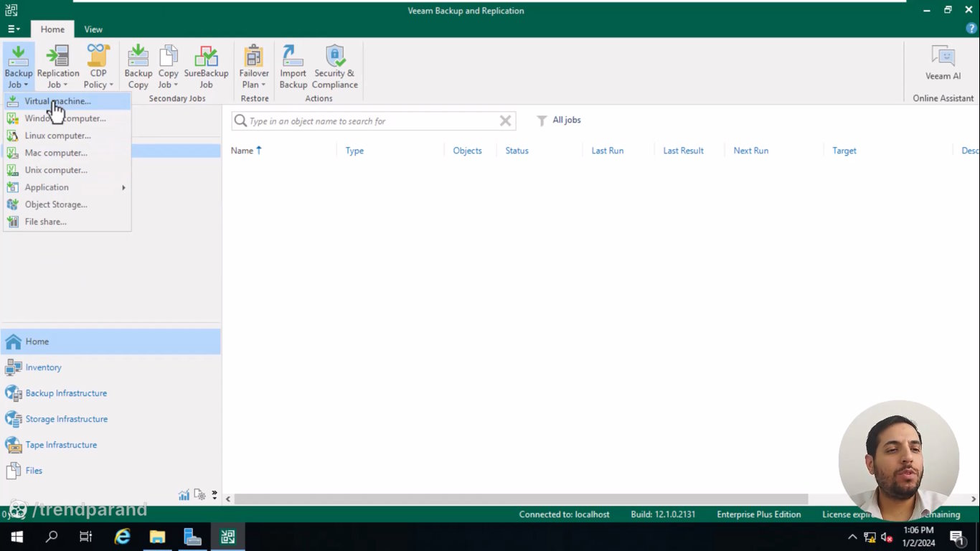Clear the search box with X icon
Viewport: 980px width, 551px height.
click(x=505, y=121)
